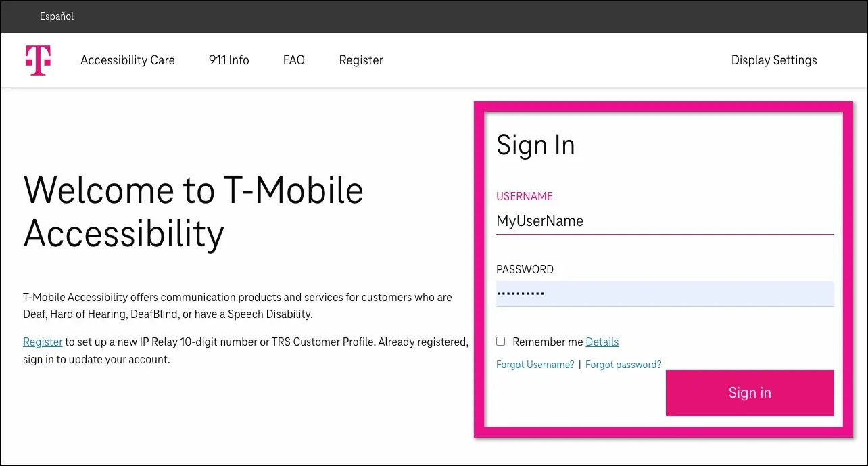Click inside the USERNAME input field

665,220
